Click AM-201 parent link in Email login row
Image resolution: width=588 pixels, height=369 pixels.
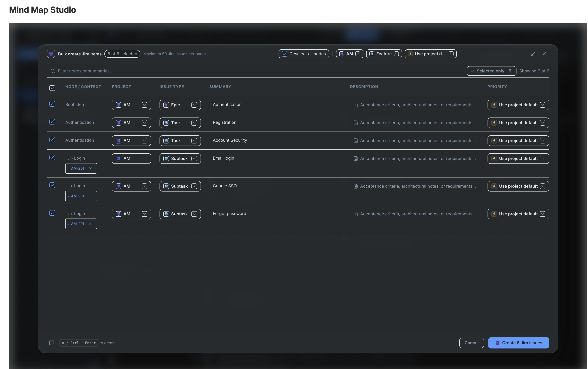click(x=77, y=168)
